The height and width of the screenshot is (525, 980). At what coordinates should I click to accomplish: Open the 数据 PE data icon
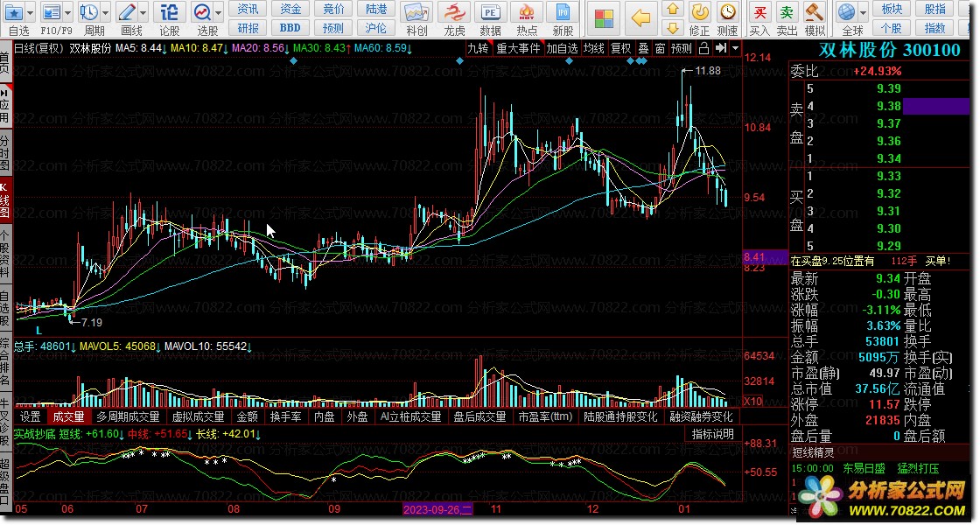(x=491, y=12)
